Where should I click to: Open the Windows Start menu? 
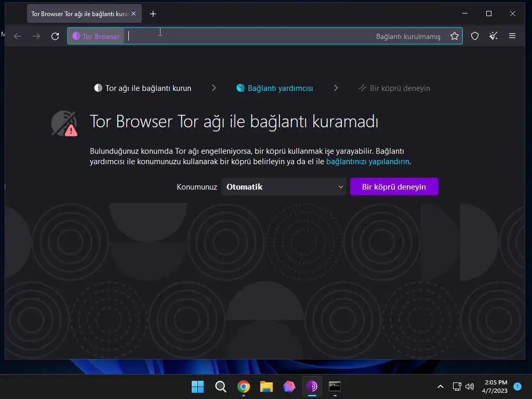click(x=198, y=387)
